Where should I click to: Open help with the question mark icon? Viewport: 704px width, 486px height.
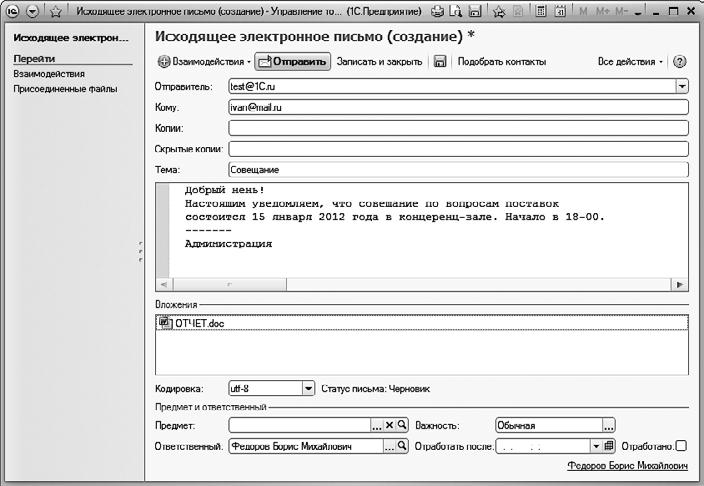680,62
